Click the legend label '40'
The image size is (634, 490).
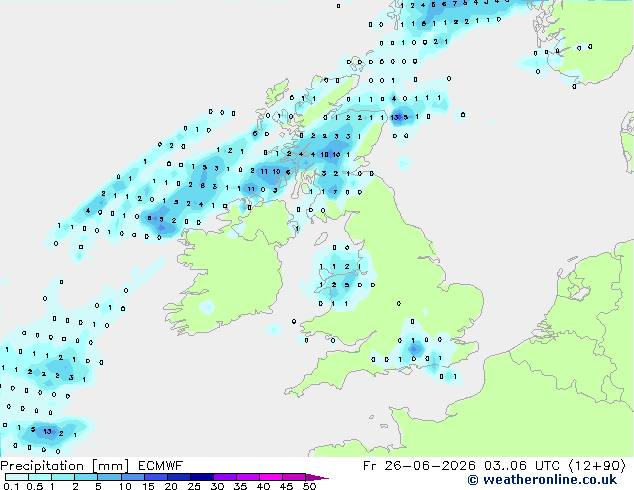263,486
